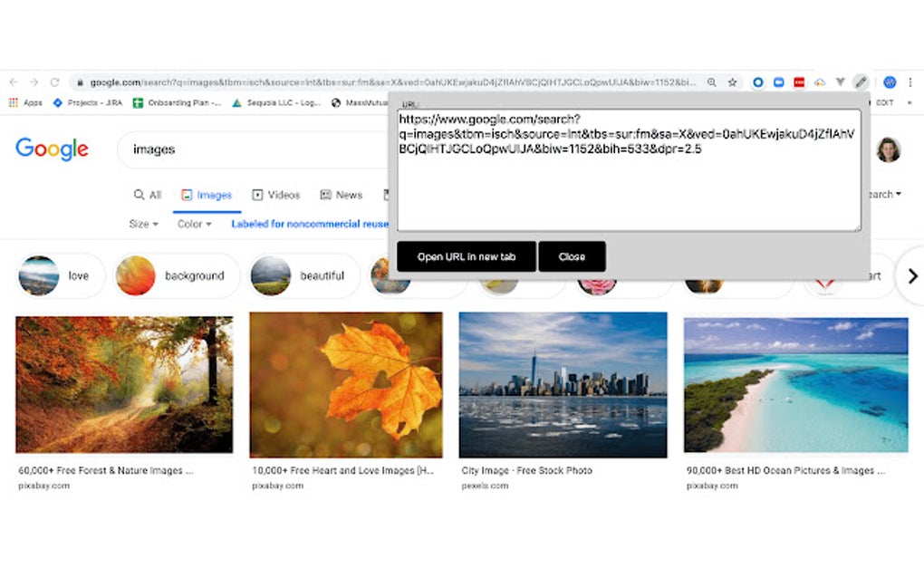The image size is (924, 578).
Task: Click the blue circle extension icon
Action: tap(757, 82)
